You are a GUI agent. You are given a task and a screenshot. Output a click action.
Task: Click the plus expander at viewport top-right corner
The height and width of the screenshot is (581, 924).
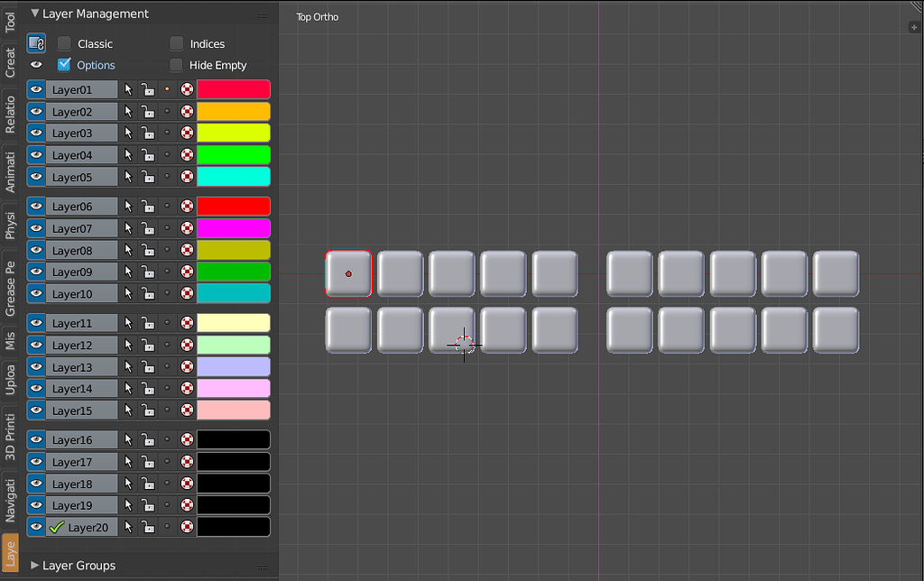[x=914, y=27]
